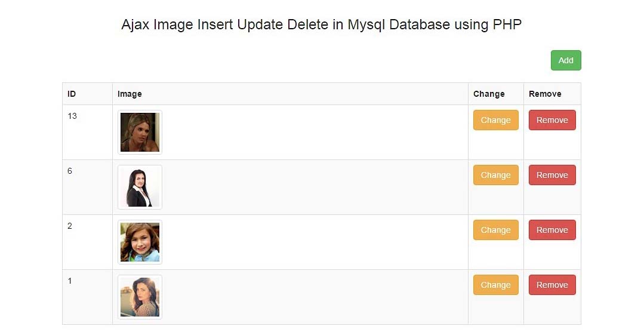
Task: Click the page title heading text
Action: [x=321, y=25]
